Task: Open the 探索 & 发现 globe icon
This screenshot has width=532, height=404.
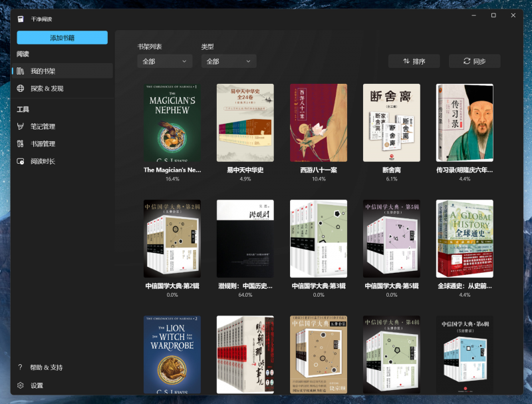Action: click(x=21, y=89)
